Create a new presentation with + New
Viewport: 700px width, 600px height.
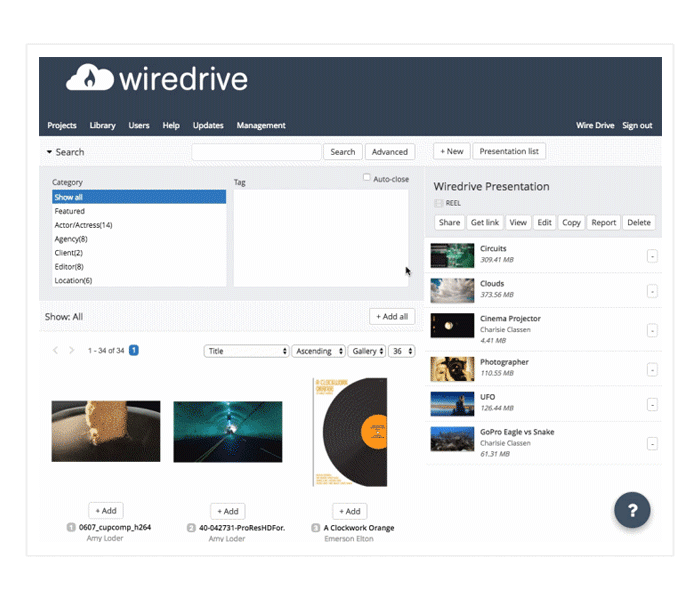point(452,151)
